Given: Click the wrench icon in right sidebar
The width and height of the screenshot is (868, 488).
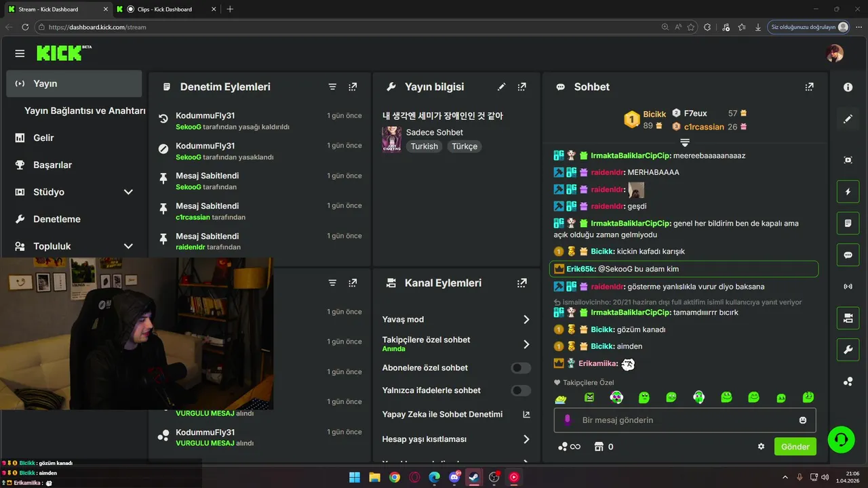Looking at the screenshot, I should pyautogui.click(x=848, y=350).
